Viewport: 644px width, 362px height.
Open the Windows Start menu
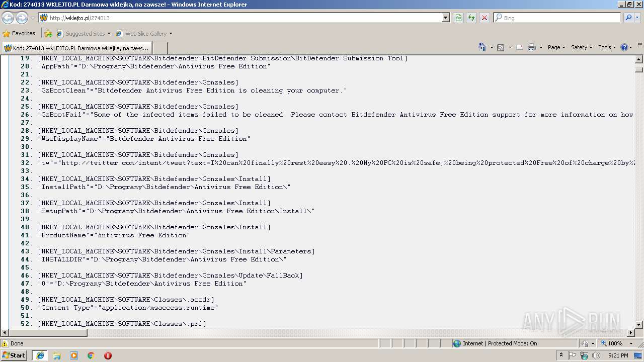pyautogui.click(x=14, y=355)
